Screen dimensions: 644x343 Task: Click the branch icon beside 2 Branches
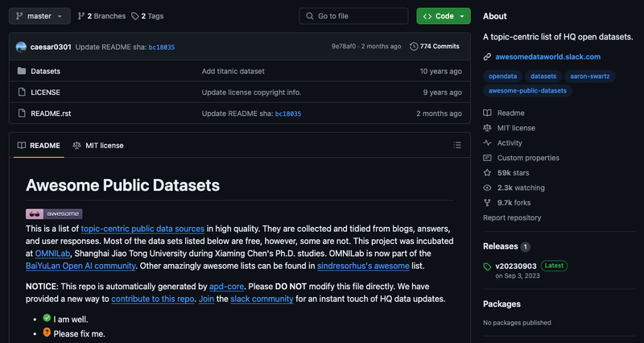(81, 16)
